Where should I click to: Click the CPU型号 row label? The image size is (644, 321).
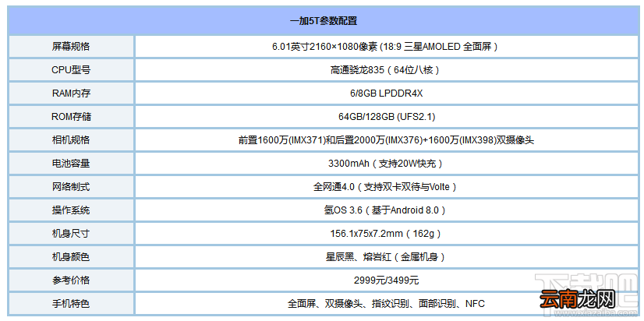tap(71, 70)
